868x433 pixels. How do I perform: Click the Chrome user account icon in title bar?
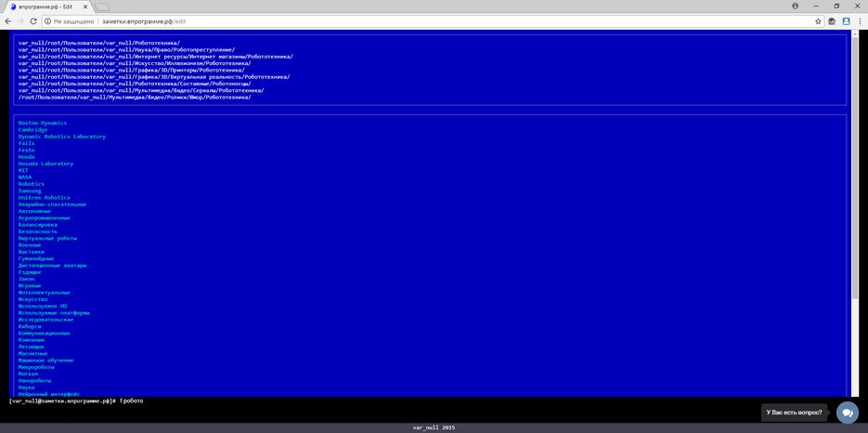(x=796, y=6)
